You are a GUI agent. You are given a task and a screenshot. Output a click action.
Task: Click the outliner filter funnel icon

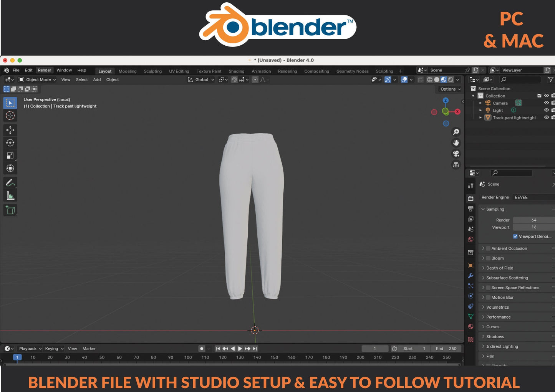coord(550,79)
